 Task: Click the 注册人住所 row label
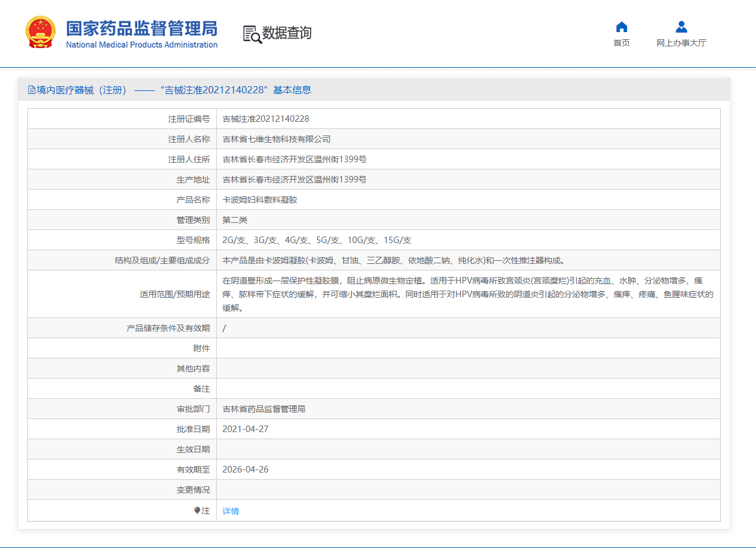pos(189,159)
